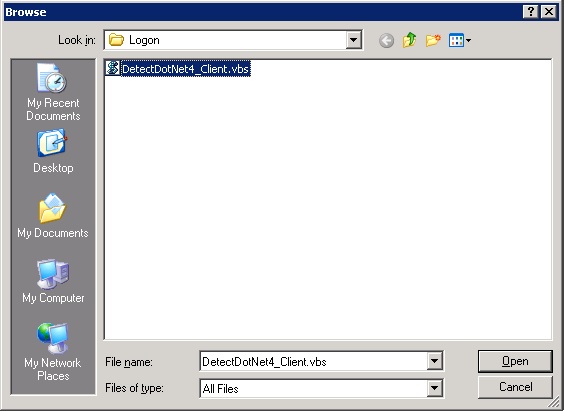
Task: Create a new folder icon
Action: 433,40
